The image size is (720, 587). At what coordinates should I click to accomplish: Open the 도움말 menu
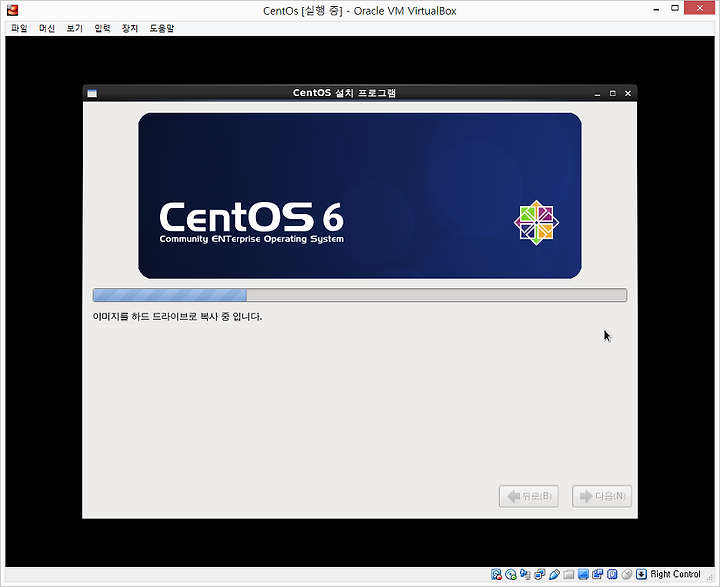point(162,28)
